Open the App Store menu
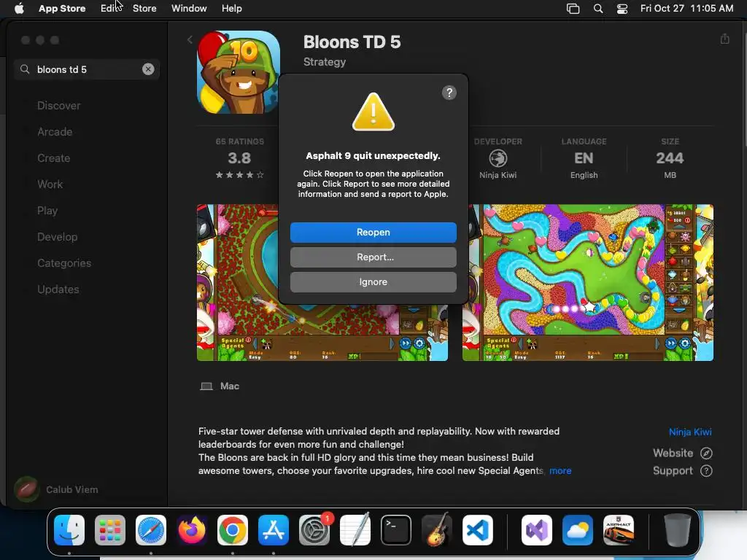 62,8
